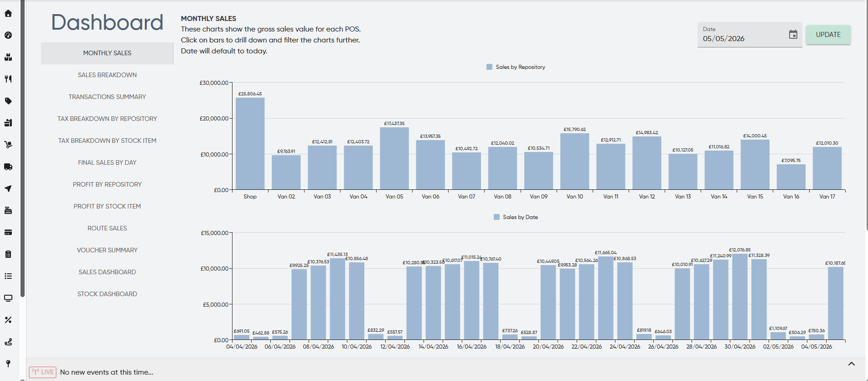Open the price tag icon
The height and width of the screenshot is (381, 868).
pos(8,101)
